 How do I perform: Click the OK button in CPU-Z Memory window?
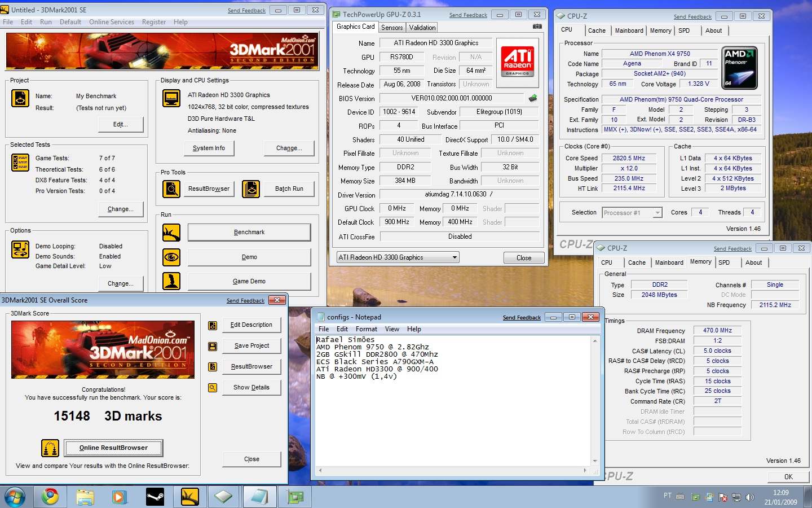coord(788,477)
